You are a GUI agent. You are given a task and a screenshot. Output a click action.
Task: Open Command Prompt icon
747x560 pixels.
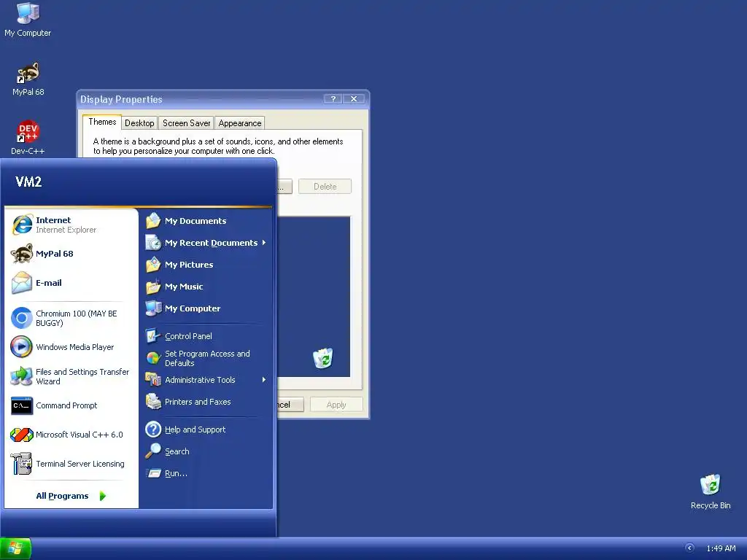[22, 405]
